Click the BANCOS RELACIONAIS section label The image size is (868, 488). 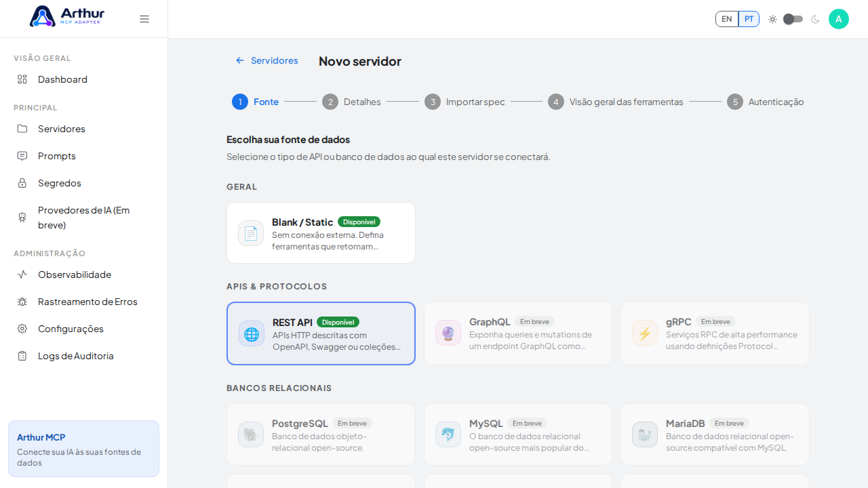coord(279,388)
